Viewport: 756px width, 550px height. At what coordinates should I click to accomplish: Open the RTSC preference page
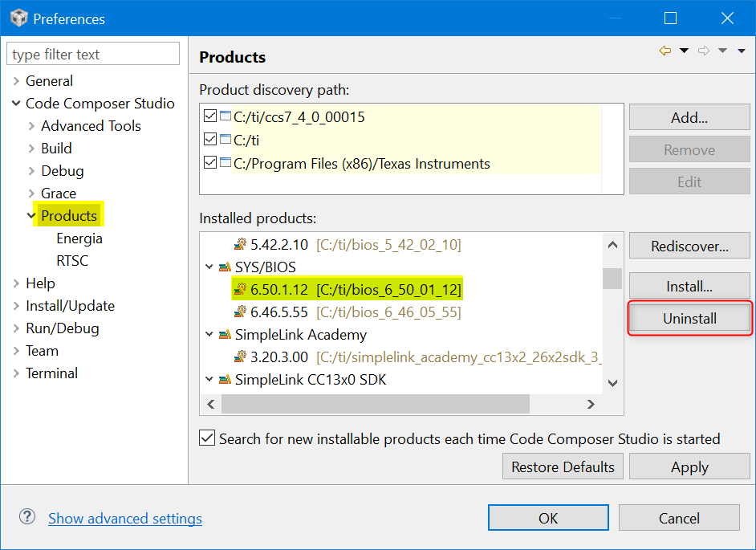tap(72, 261)
